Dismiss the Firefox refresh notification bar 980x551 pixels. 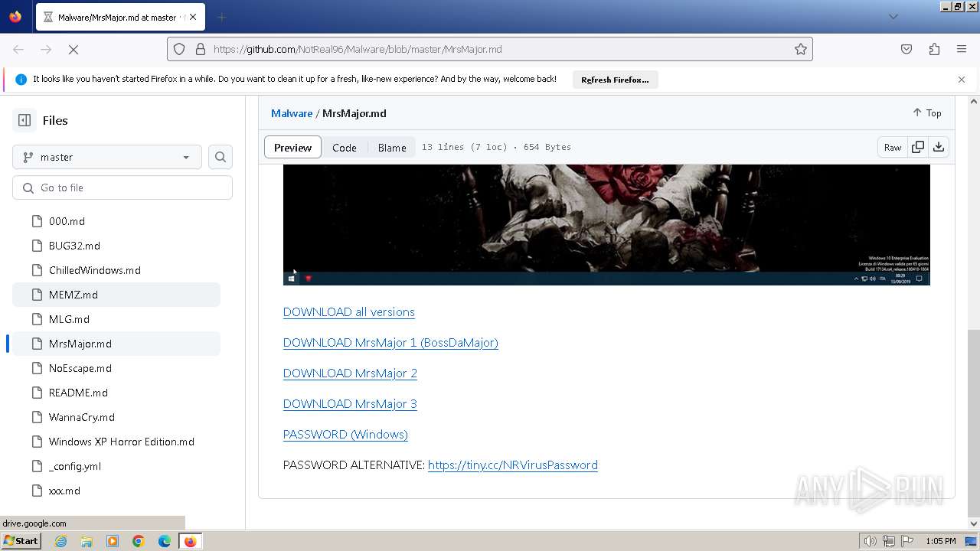(962, 80)
